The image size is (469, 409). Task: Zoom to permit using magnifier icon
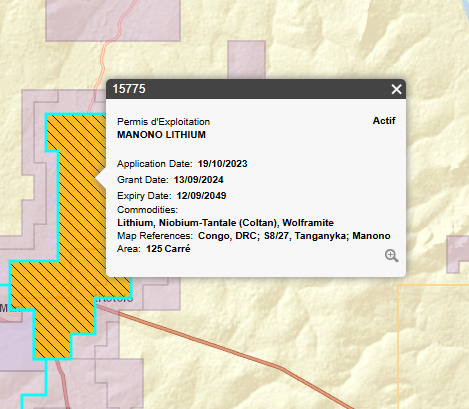tap(391, 256)
